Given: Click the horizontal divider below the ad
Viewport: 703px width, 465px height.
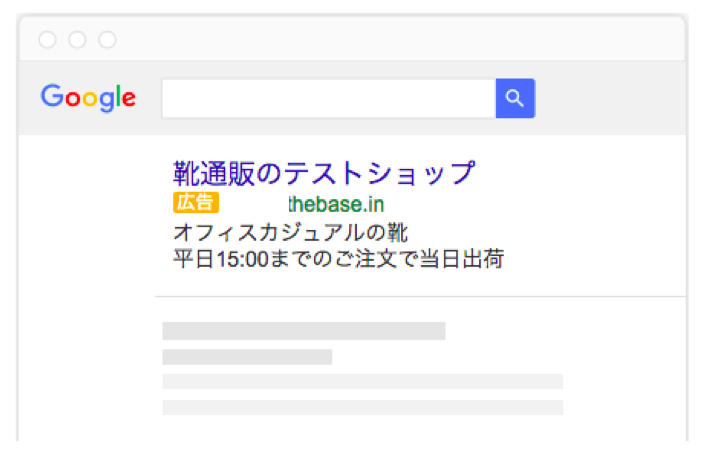Looking at the screenshot, I should [420, 296].
